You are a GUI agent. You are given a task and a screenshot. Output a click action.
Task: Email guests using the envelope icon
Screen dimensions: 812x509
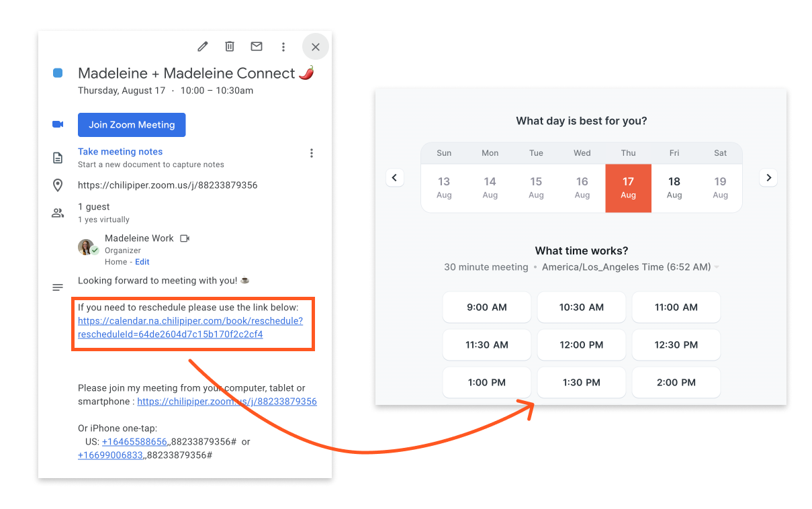tap(257, 46)
